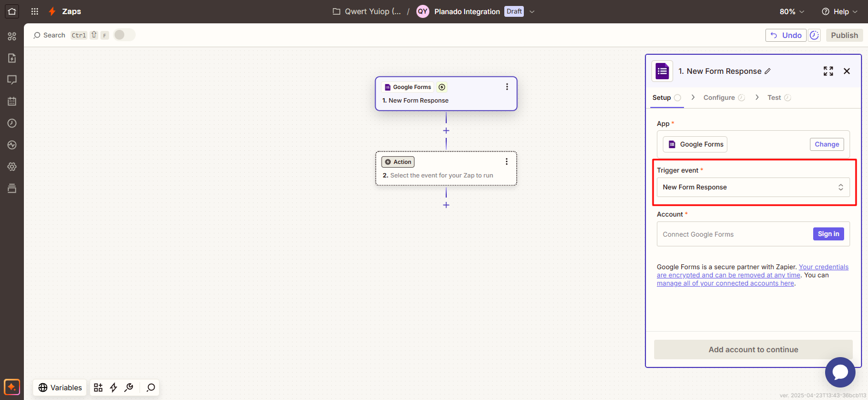Select the New Form Response trigger card

pyautogui.click(x=446, y=94)
